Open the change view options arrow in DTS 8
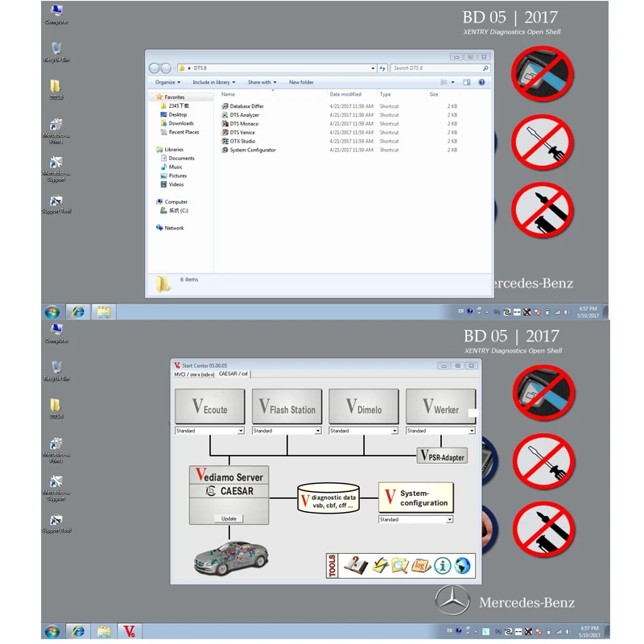Viewport: 644px width, 644px height. (x=453, y=82)
